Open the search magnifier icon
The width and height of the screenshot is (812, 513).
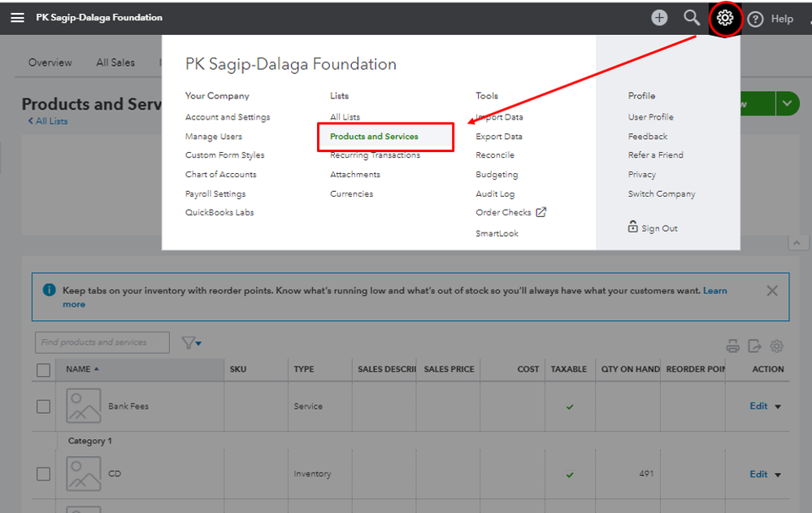(x=692, y=18)
